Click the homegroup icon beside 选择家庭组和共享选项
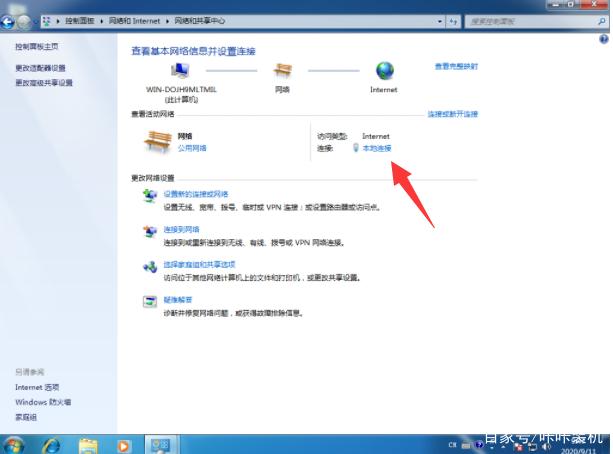The image size is (613, 454). click(150, 267)
